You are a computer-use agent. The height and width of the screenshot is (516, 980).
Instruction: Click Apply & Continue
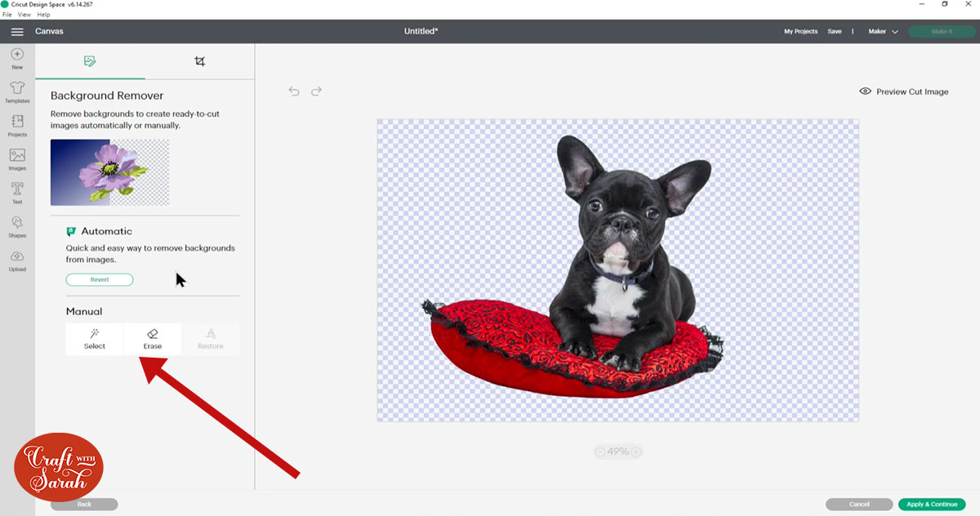coord(932,504)
